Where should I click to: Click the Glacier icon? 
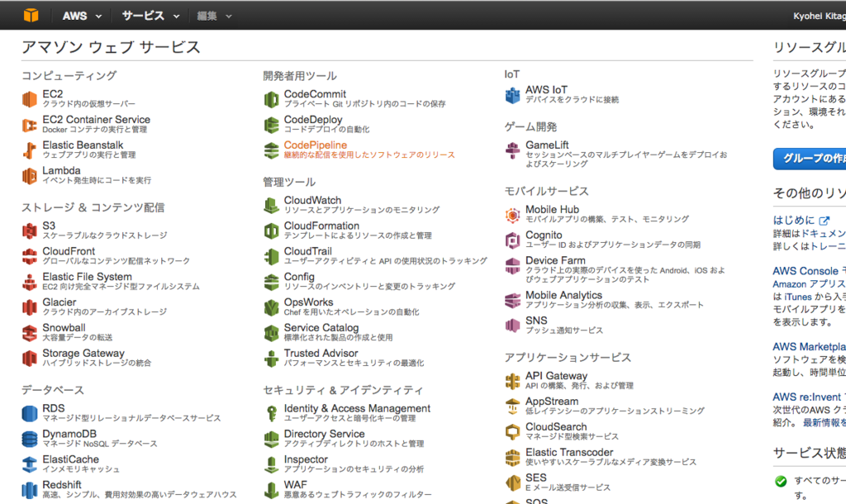coord(30,307)
